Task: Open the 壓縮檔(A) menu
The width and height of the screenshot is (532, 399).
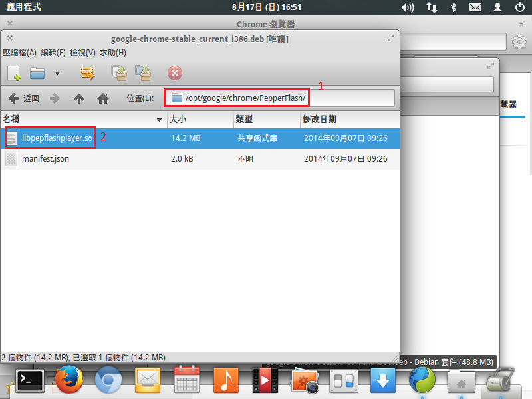Action: coord(19,53)
